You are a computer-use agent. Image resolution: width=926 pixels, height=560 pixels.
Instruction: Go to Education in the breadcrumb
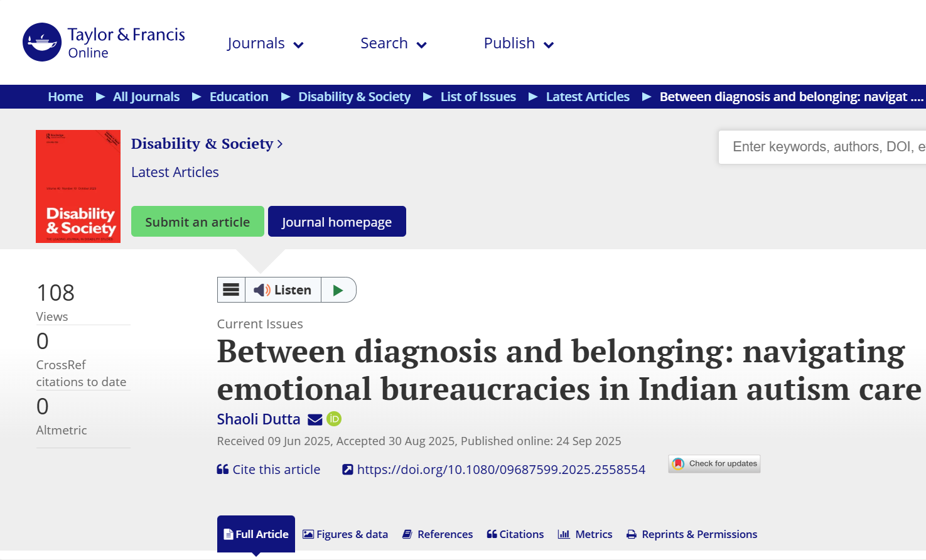(x=239, y=97)
